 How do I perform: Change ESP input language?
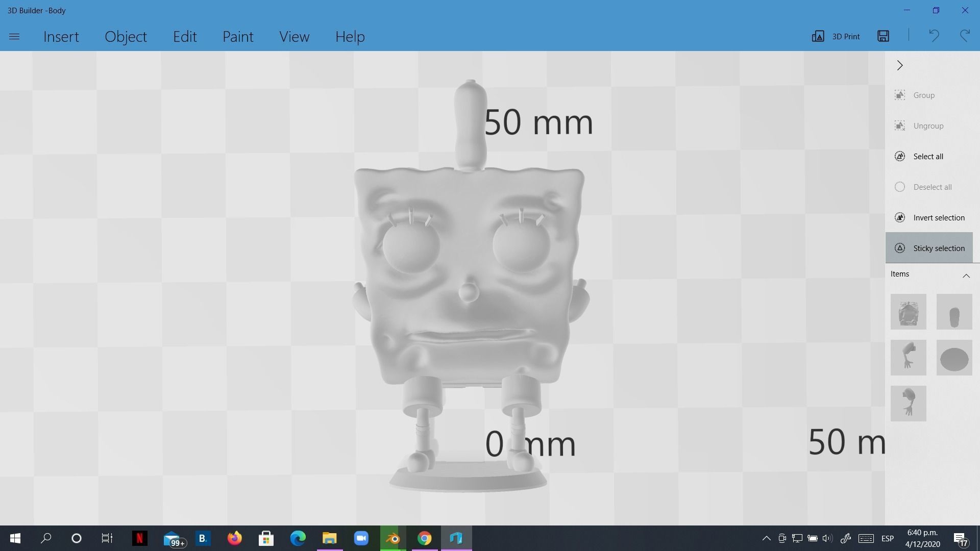point(888,539)
